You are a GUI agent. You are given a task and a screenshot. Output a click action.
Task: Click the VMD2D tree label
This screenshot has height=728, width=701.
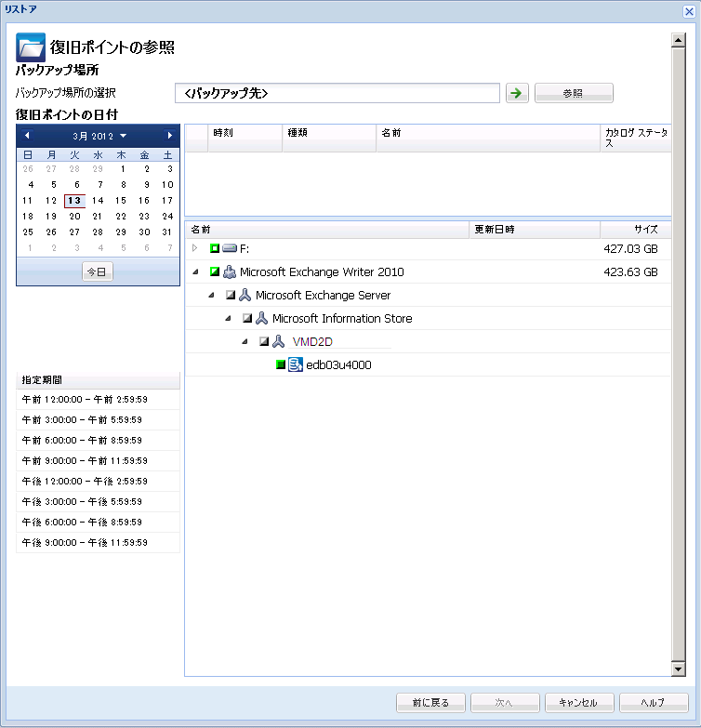point(312,342)
